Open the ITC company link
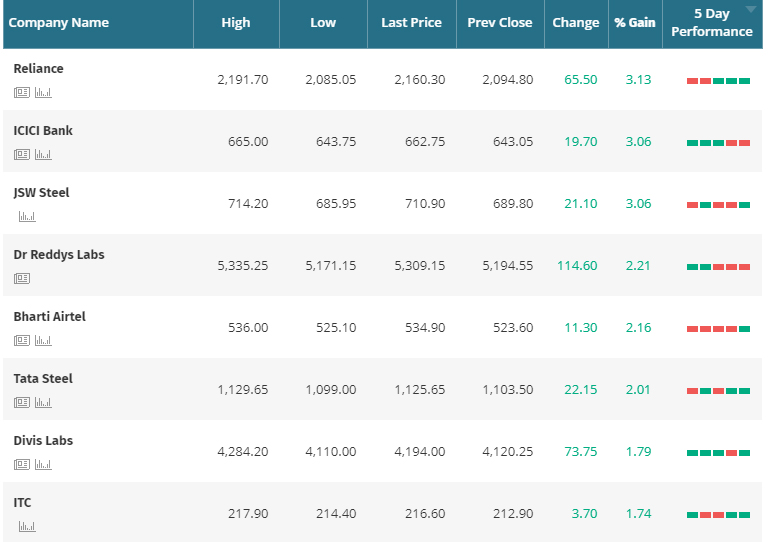The height and width of the screenshot is (542, 776). [22, 503]
